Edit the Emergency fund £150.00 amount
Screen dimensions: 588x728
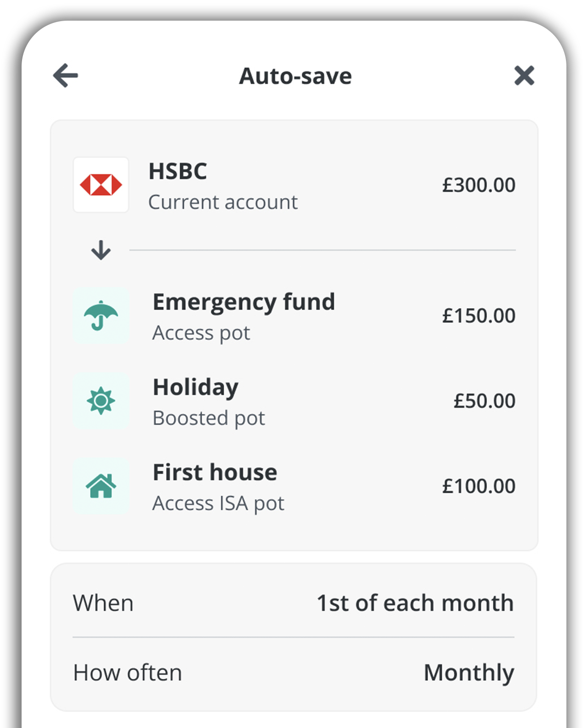479,316
